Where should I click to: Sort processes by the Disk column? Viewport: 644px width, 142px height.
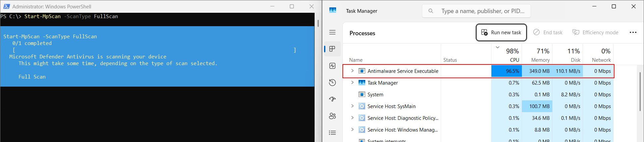click(568, 55)
